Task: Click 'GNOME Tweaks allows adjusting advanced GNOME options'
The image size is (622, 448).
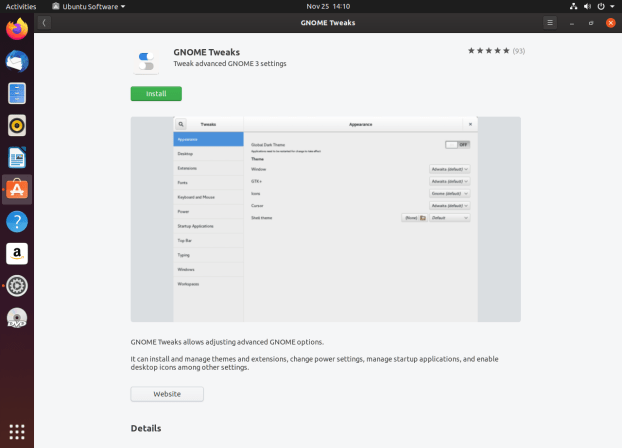Action: coord(227,342)
